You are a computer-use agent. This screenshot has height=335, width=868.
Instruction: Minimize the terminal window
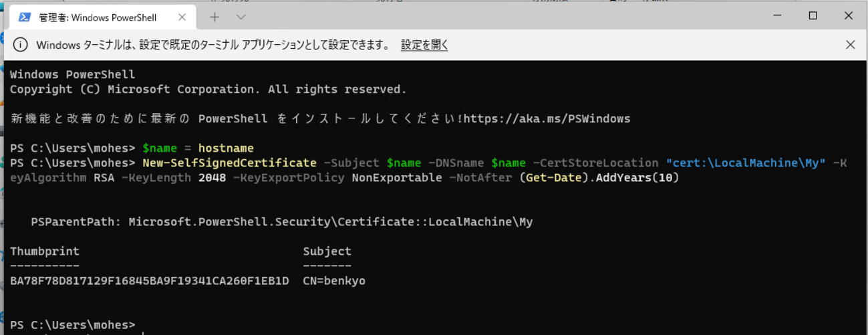(777, 15)
